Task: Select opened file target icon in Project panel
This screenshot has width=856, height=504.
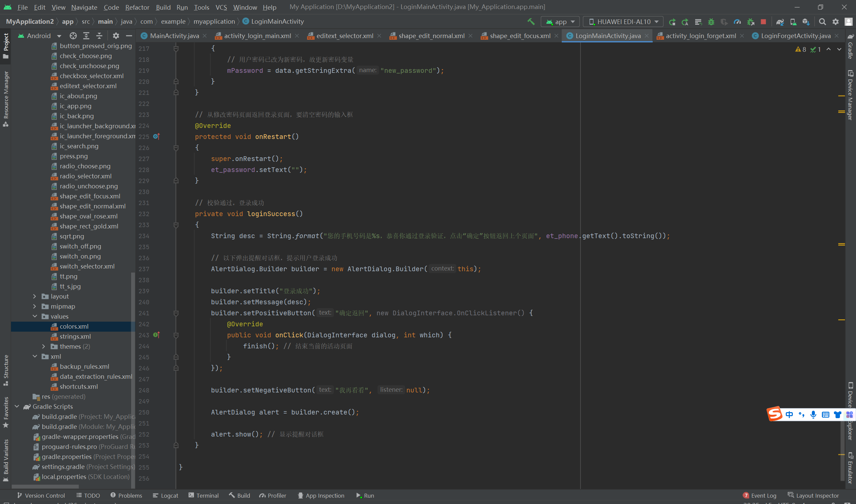Action: click(x=73, y=36)
